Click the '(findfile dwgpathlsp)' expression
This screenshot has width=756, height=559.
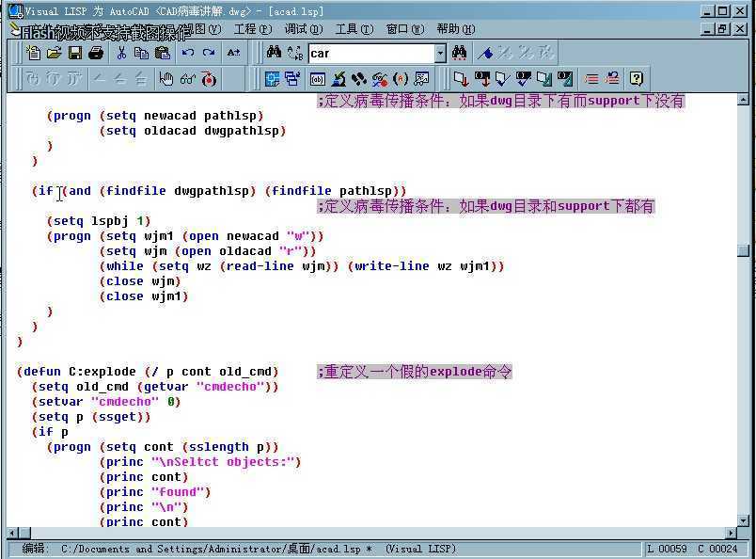pos(178,191)
